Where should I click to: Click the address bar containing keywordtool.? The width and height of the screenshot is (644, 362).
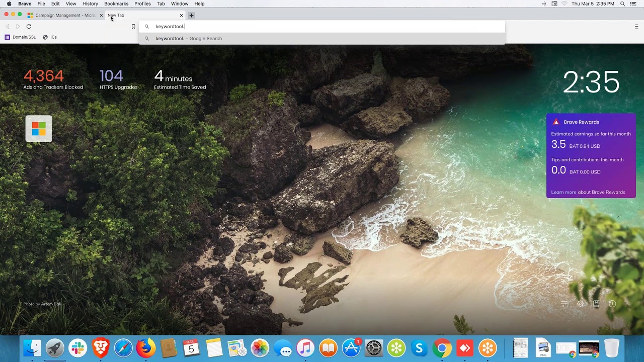tap(322, 27)
